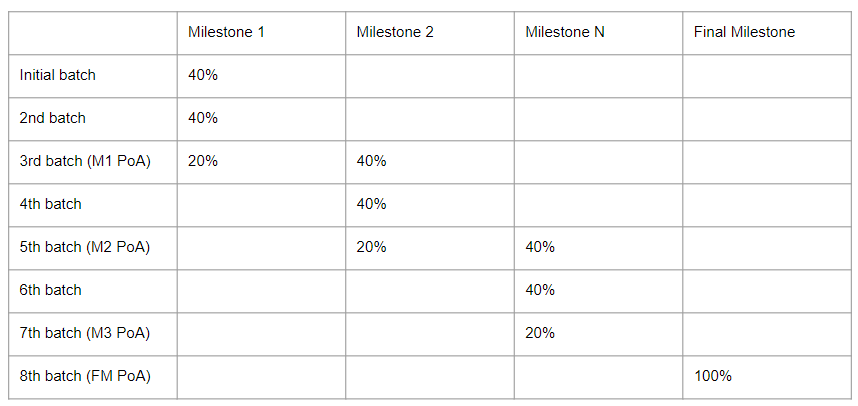
Task: Select 6th batch 40% Milestone N cell
Action: point(541,290)
